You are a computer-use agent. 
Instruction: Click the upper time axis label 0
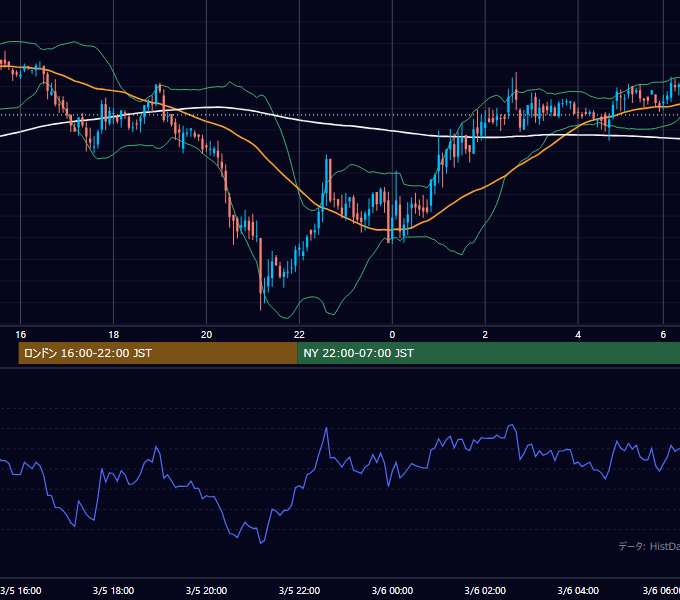392,335
